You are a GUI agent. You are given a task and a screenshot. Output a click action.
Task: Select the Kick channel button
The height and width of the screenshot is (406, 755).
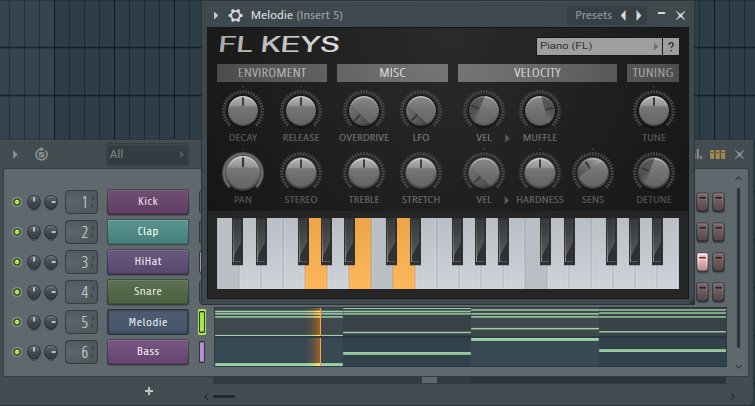[x=148, y=201]
